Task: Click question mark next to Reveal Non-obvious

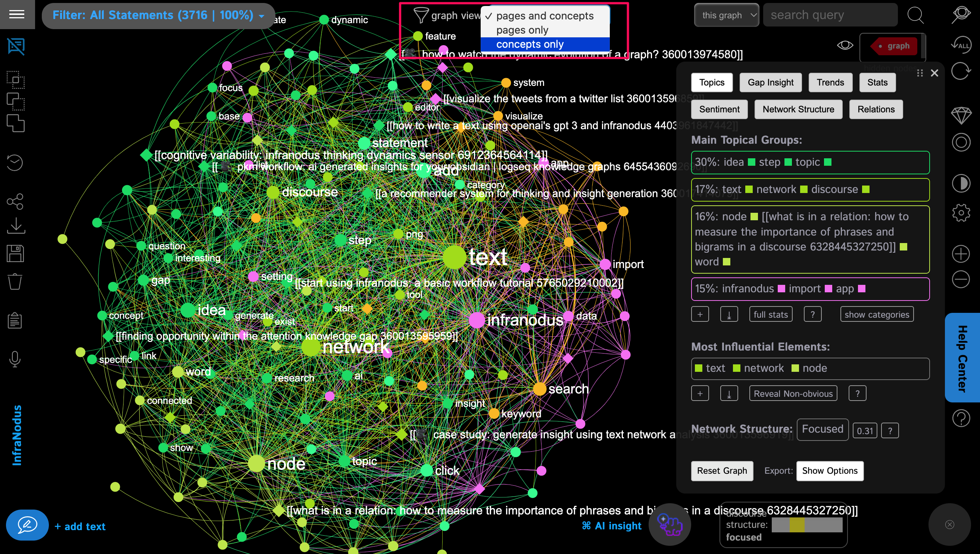Action: 858,393
